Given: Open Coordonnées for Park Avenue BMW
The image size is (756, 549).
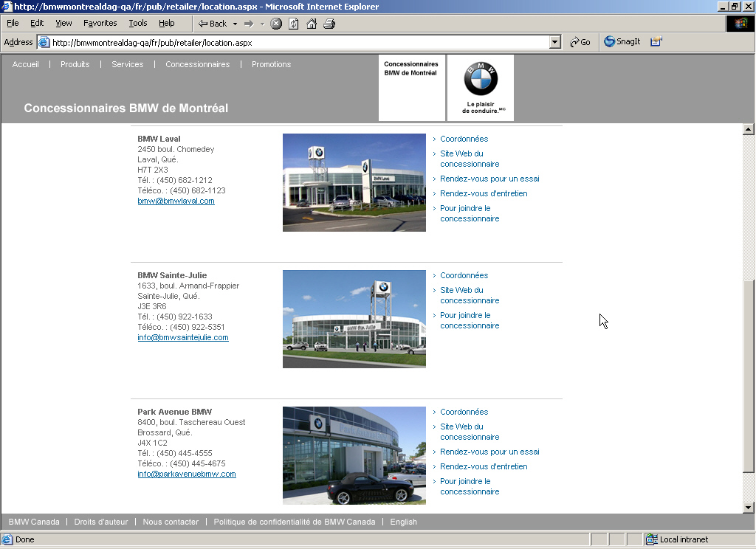Looking at the screenshot, I should 464,412.
